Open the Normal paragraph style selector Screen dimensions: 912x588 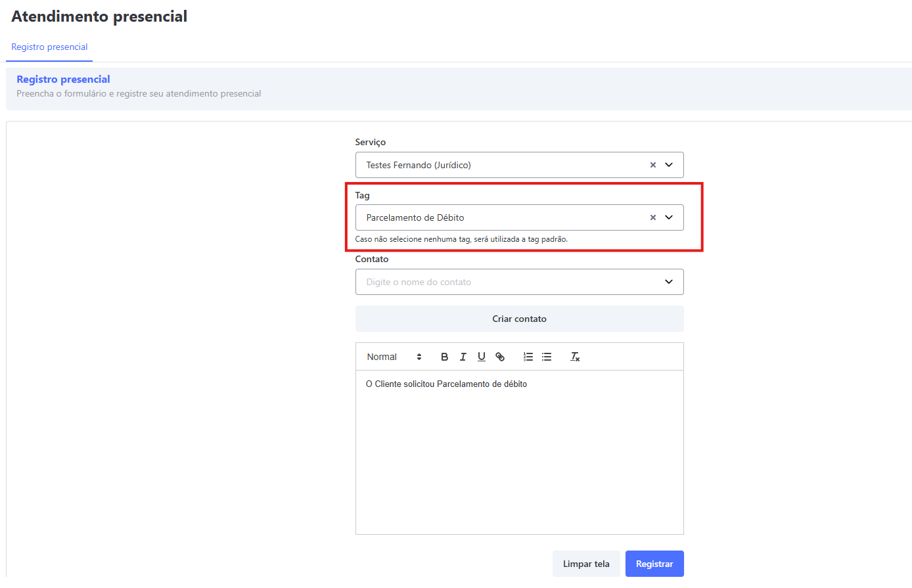pos(393,356)
